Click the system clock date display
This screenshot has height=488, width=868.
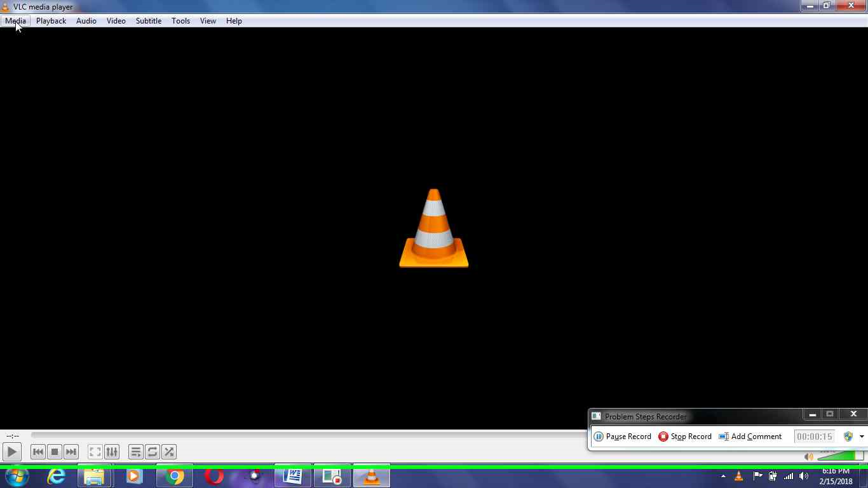point(836,477)
